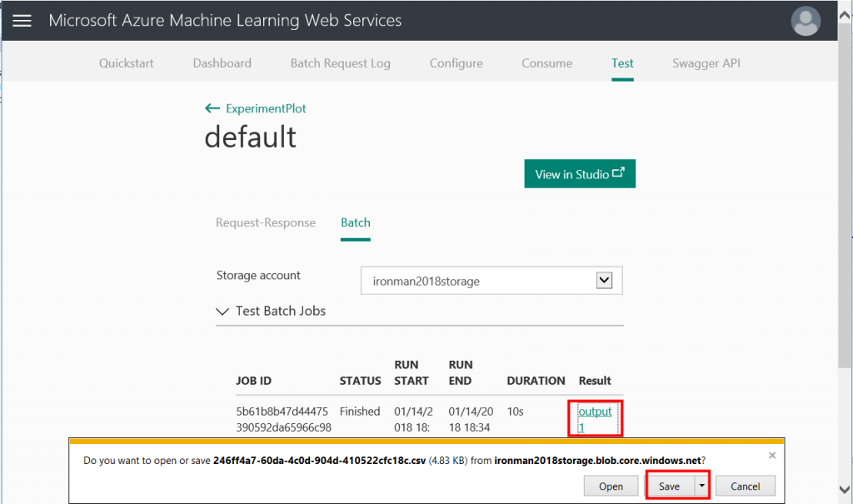The image size is (853, 504).
Task: Open the output1 result link
Action: 595,418
